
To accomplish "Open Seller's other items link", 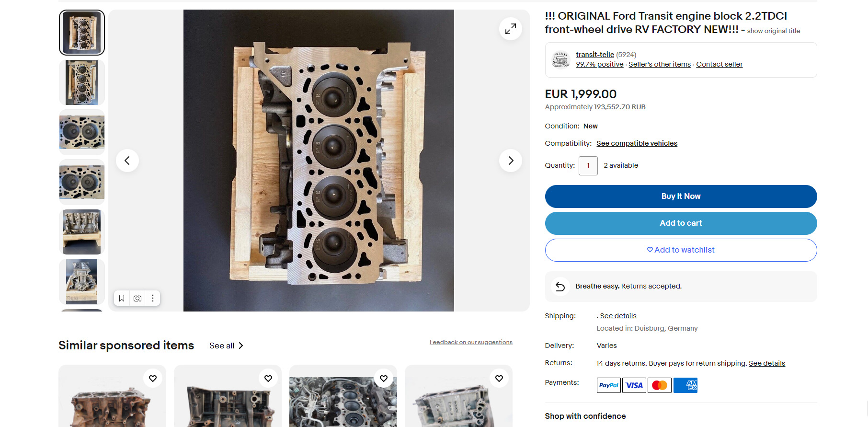I will click(x=660, y=64).
